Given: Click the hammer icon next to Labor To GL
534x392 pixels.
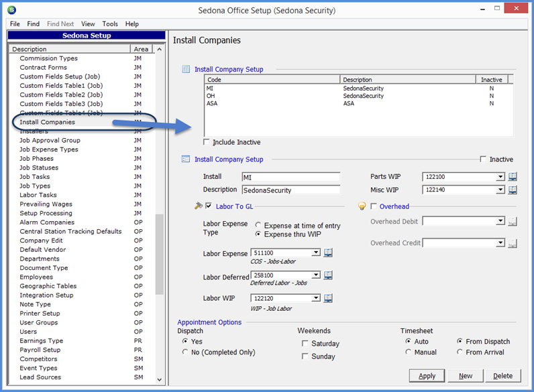Looking at the screenshot, I should (x=198, y=206).
